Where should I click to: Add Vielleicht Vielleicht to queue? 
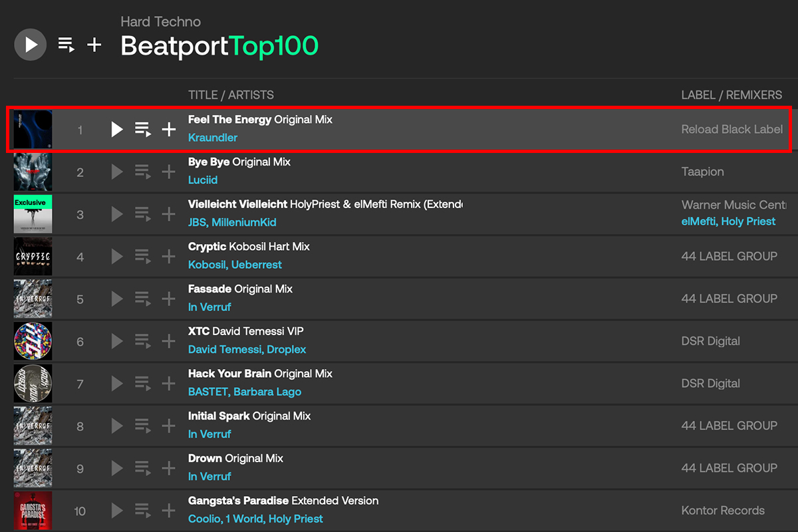143,214
